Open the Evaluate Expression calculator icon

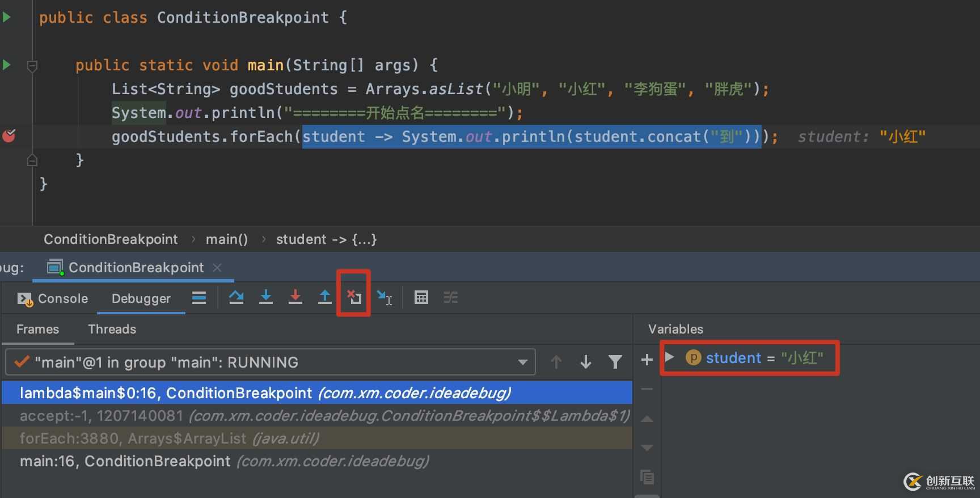click(421, 297)
